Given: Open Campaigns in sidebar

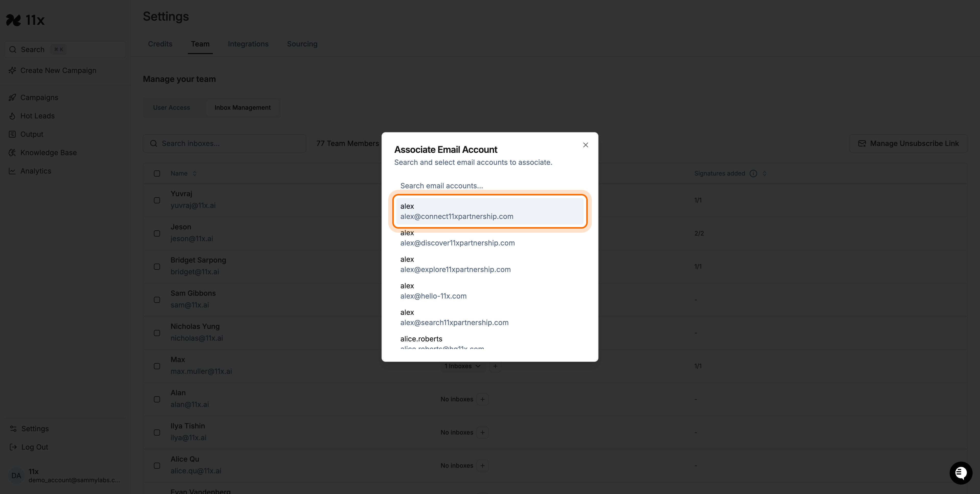Looking at the screenshot, I should coord(39,97).
